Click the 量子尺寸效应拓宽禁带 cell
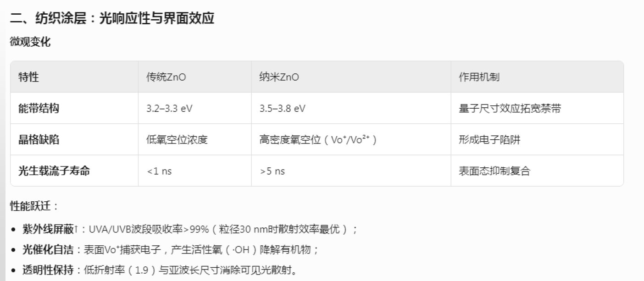Viewport: 644px width, 281px height. (x=510, y=109)
